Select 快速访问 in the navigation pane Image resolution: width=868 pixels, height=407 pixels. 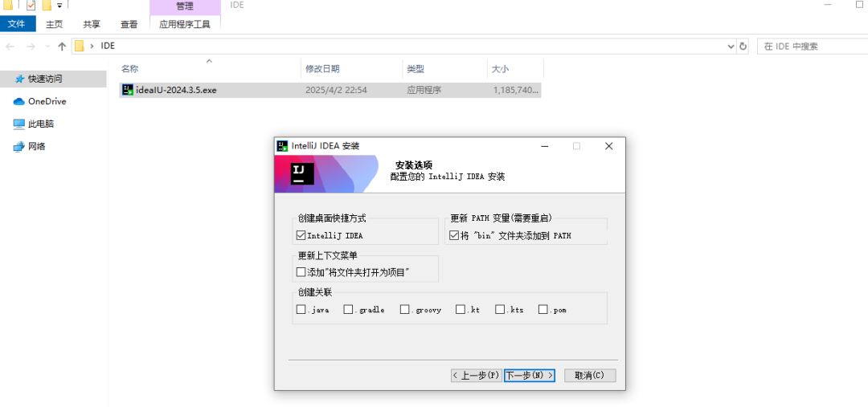point(53,79)
